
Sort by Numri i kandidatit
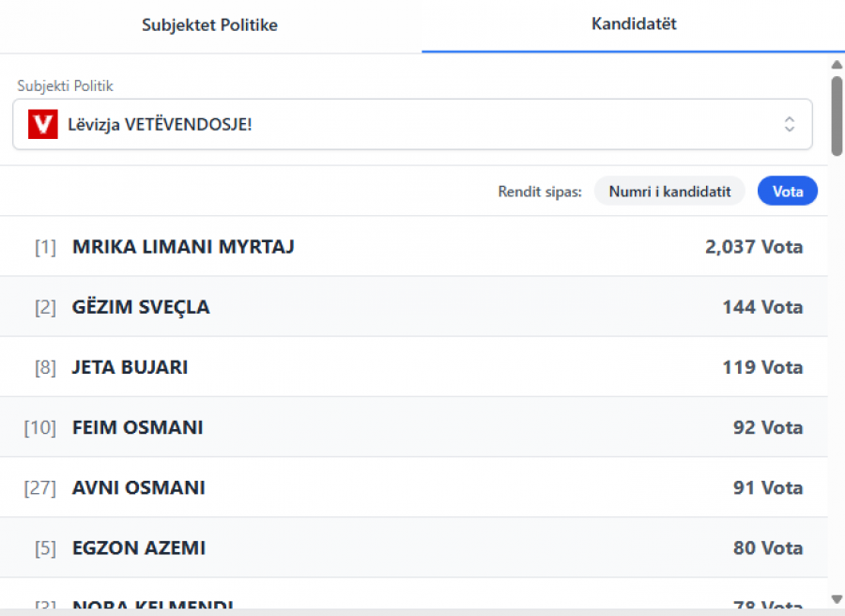point(669,192)
